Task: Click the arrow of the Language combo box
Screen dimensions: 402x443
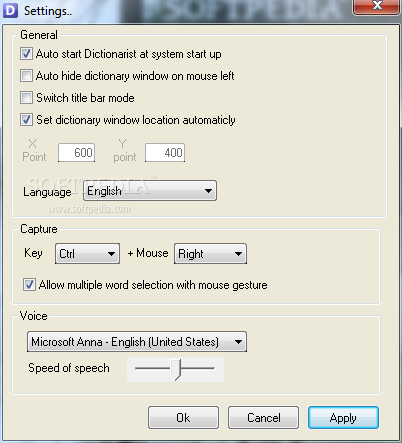Action: [x=208, y=191]
